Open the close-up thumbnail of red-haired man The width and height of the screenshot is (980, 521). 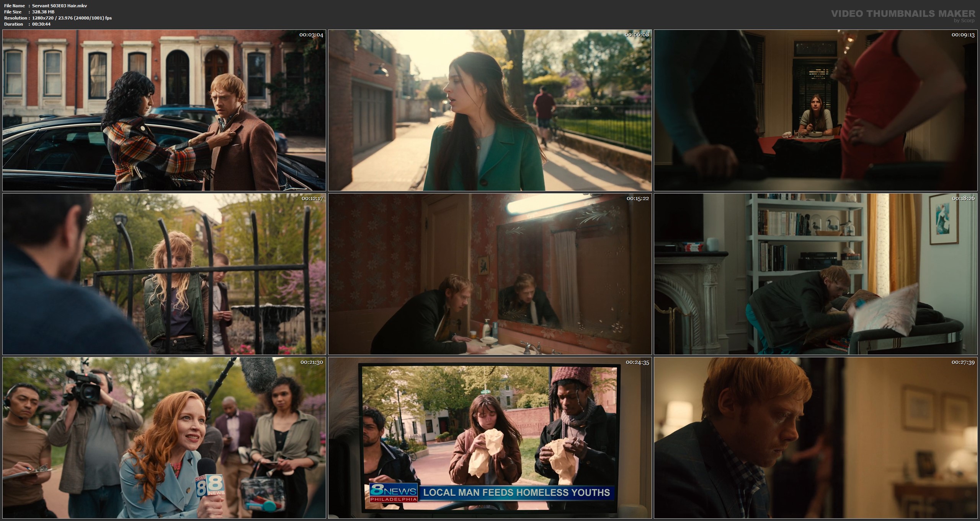pyautogui.click(x=816, y=438)
